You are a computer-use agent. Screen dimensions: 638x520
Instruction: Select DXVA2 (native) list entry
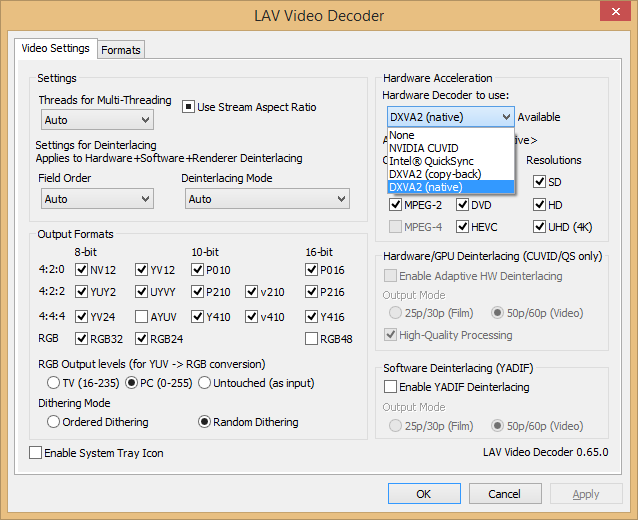(451, 187)
